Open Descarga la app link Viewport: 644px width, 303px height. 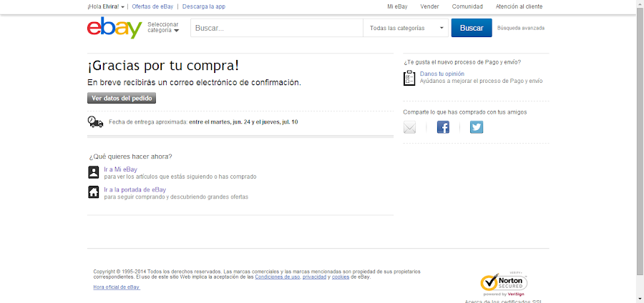point(204,6)
